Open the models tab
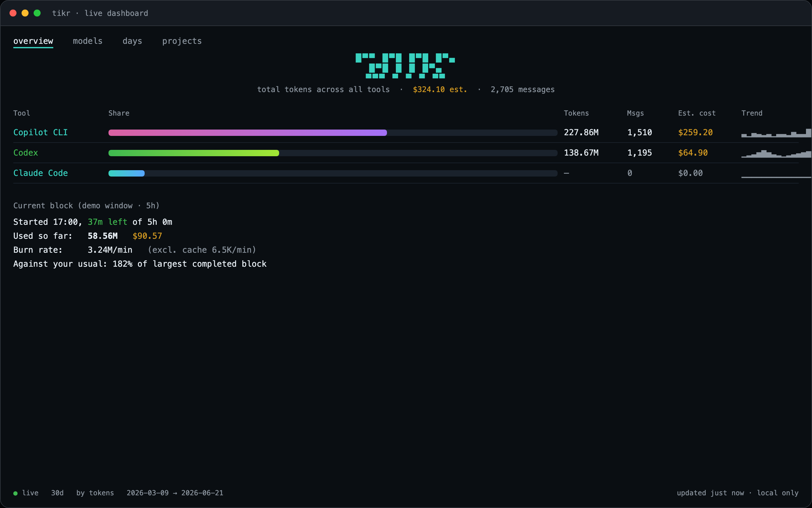812x508 pixels. point(88,41)
